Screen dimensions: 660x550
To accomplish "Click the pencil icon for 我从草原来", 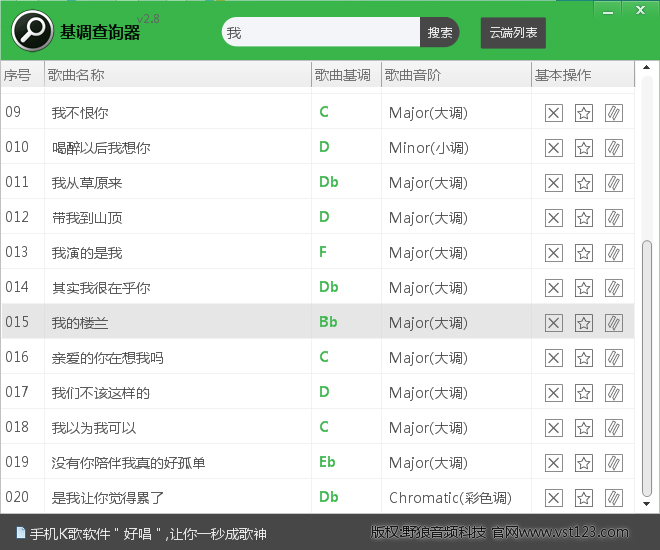I will 614,183.
